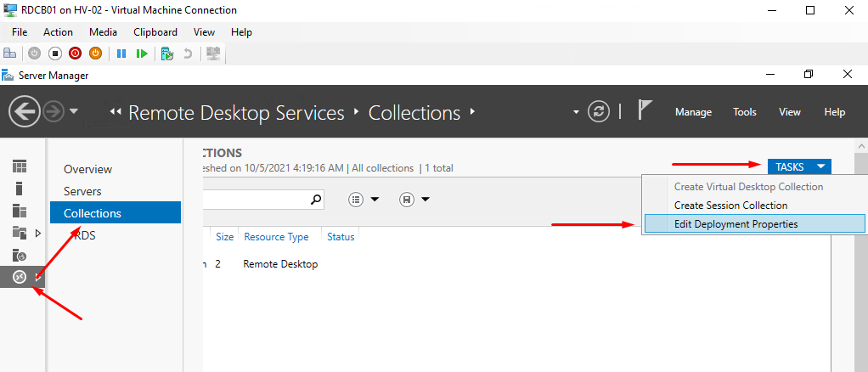Open the Clipboard menu
Viewport: 868px width, 372px height.
155,32
